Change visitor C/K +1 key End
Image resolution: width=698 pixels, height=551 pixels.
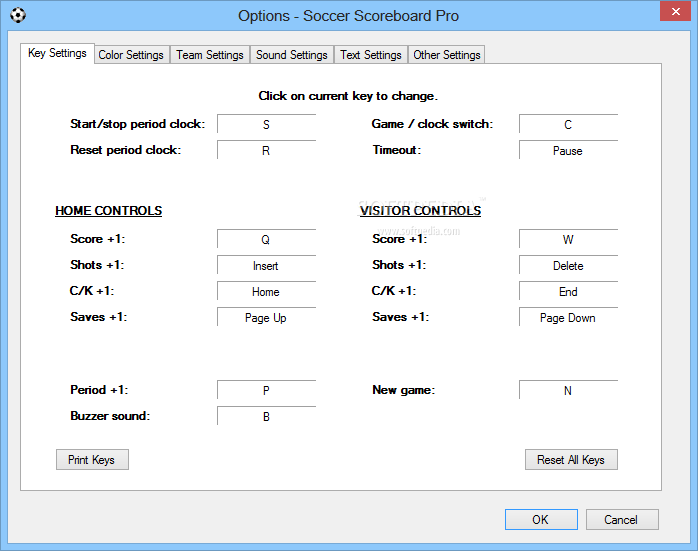568,292
